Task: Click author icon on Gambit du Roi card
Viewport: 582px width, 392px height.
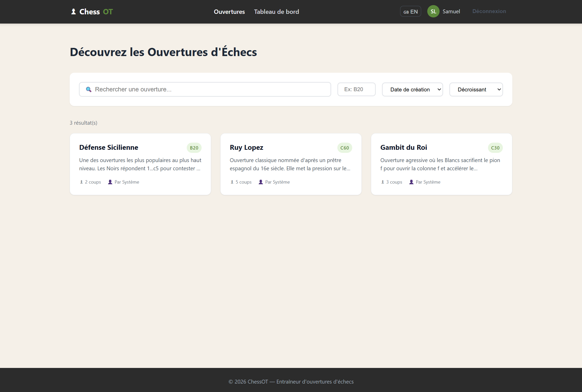Action: click(411, 182)
